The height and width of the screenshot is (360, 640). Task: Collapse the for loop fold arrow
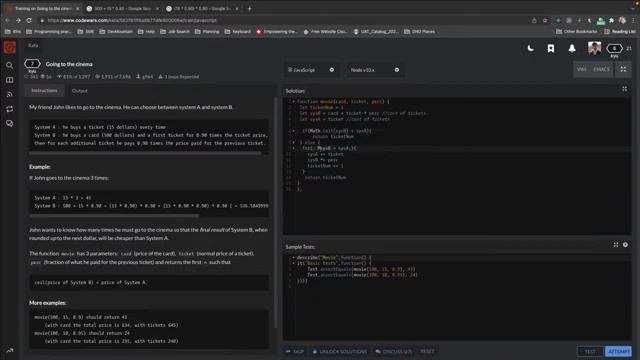coord(293,148)
